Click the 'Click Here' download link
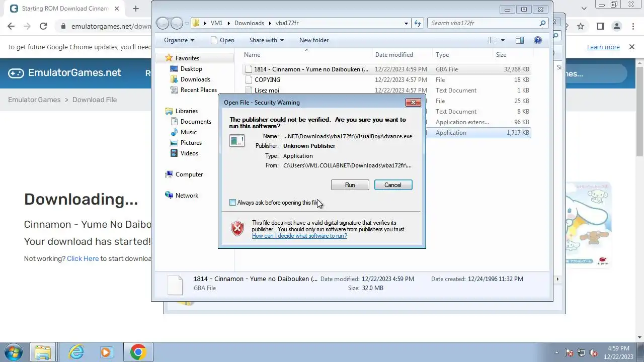Image resolution: width=644 pixels, height=362 pixels. (83, 258)
